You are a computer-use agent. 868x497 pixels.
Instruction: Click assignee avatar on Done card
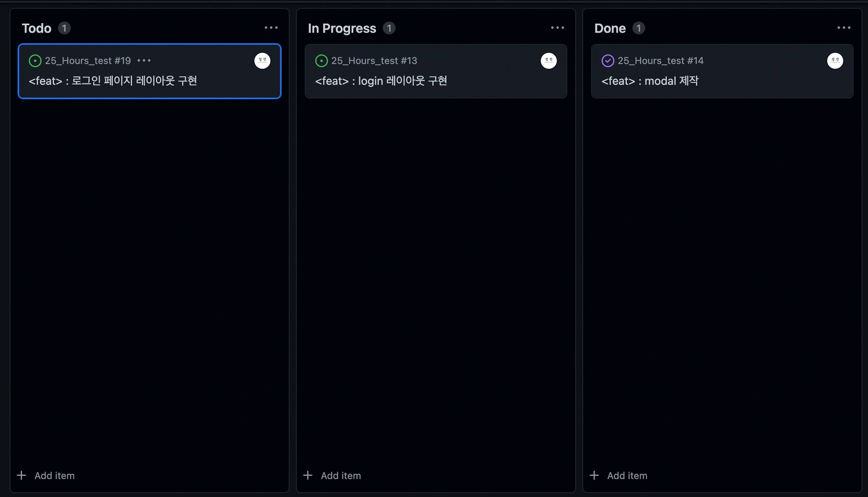pyautogui.click(x=835, y=61)
